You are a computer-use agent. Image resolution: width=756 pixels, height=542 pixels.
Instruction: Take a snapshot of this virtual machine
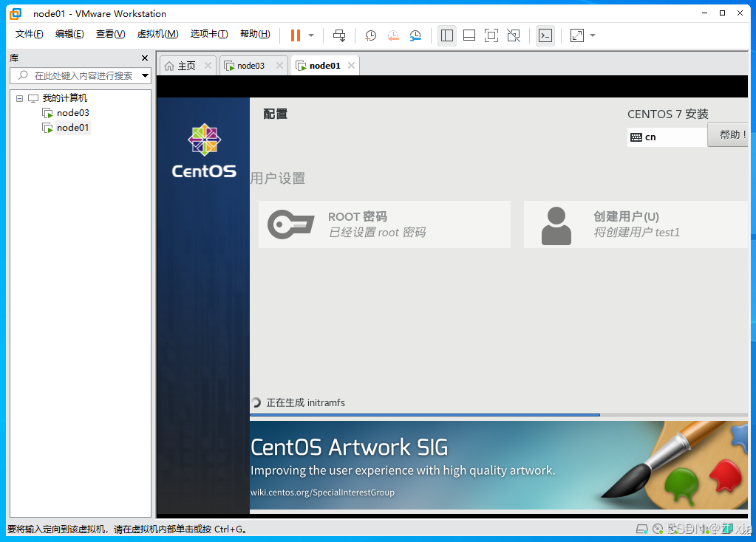[x=370, y=35]
